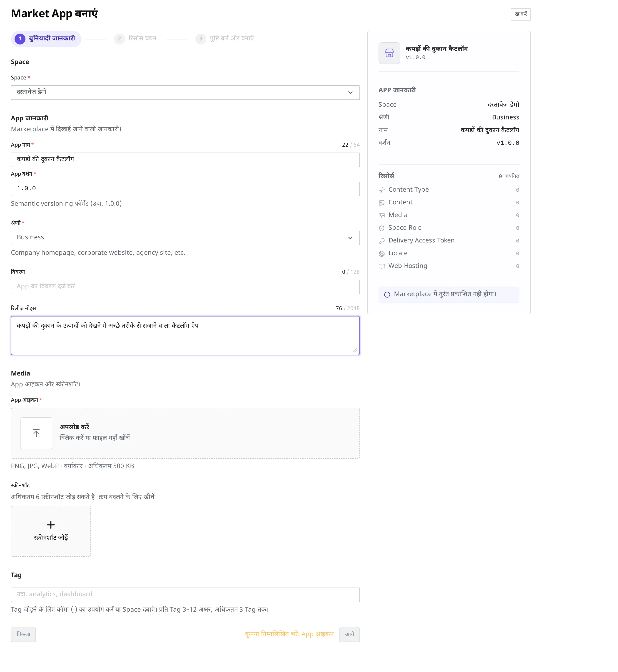Click the Content Type resource icon
Screen dimensions: 618x672
(x=381, y=190)
